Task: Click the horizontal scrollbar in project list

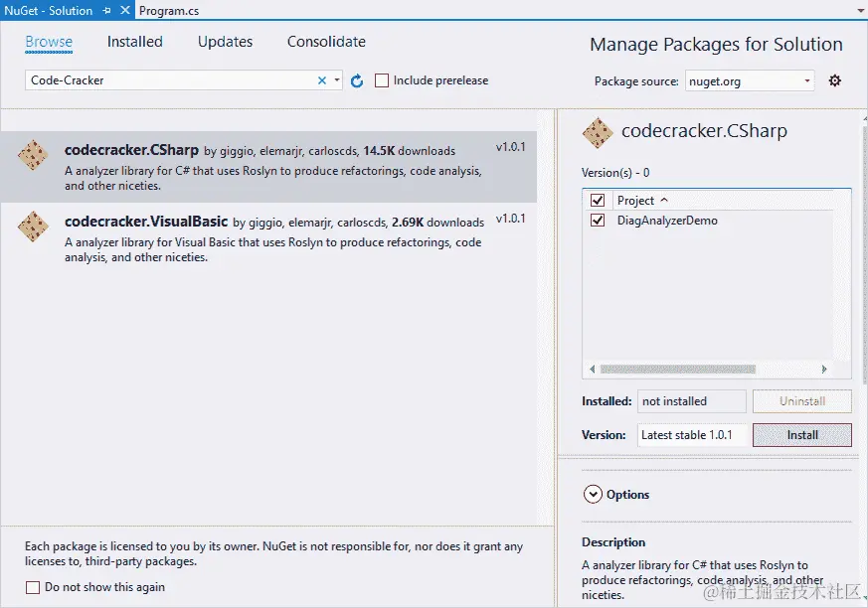Action: 678,369
